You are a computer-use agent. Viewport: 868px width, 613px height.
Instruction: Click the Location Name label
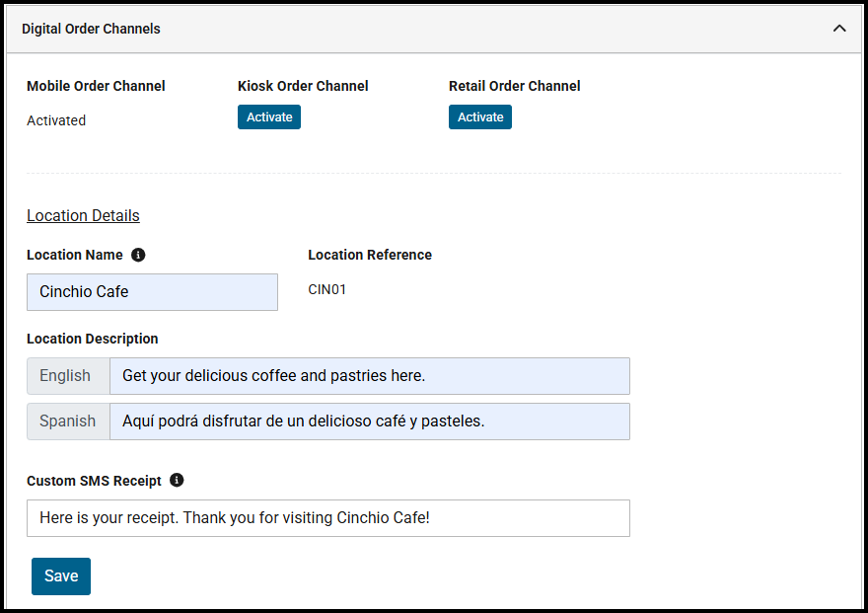pos(75,255)
